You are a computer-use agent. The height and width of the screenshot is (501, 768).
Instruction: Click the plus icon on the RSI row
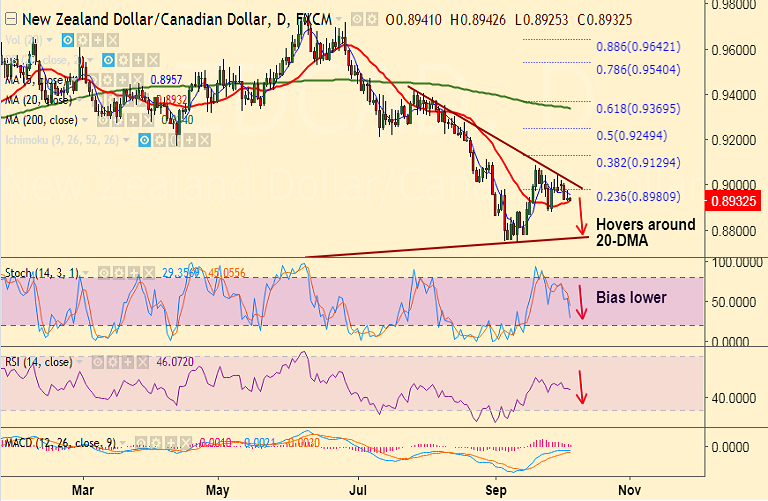[128, 362]
